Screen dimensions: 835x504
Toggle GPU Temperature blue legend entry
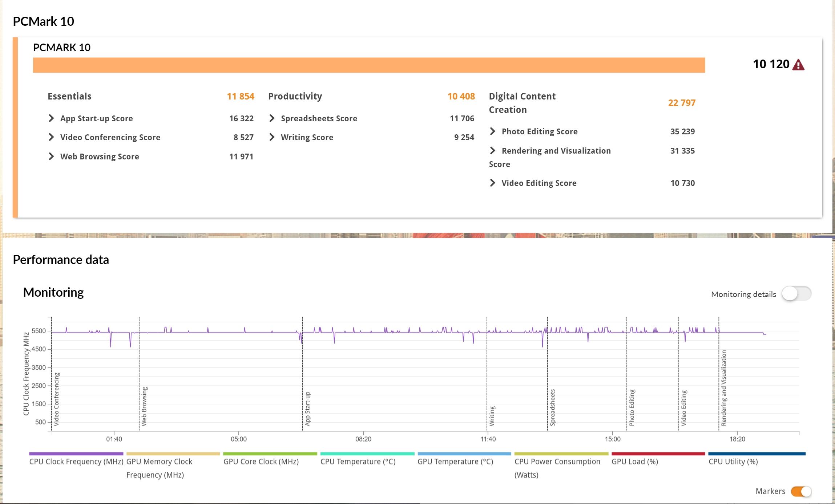coord(464,459)
